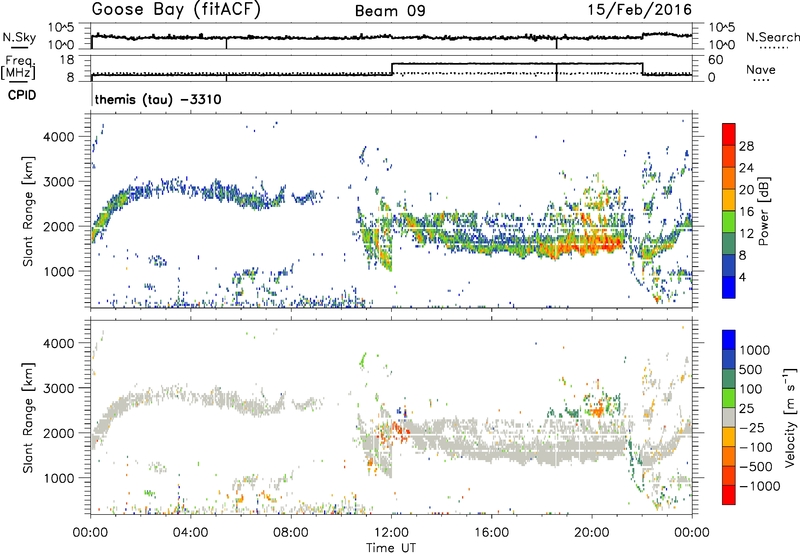Select the 'N.Search' legend label

click(772, 37)
